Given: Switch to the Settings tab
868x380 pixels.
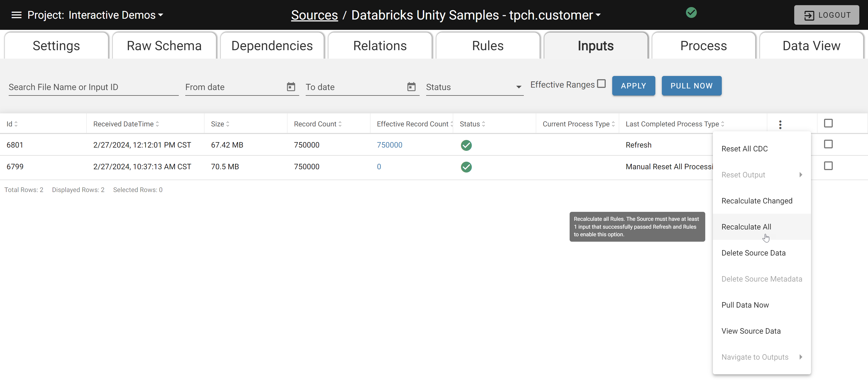Looking at the screenshot, I should [56, 46].
